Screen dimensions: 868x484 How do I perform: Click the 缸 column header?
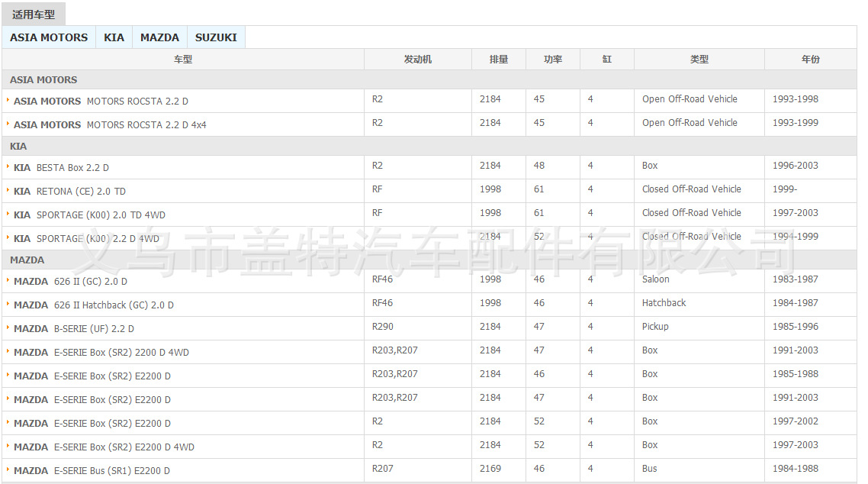pos(607,60)
